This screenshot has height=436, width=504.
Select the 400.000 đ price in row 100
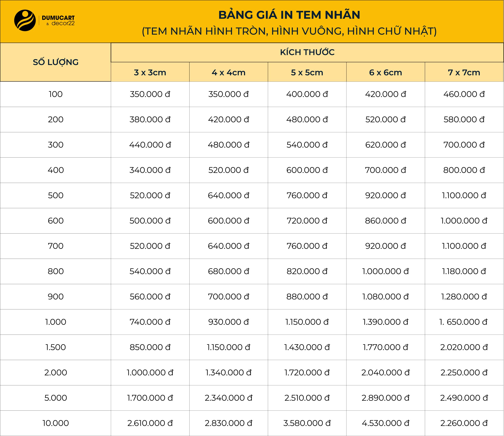point(307,94)
